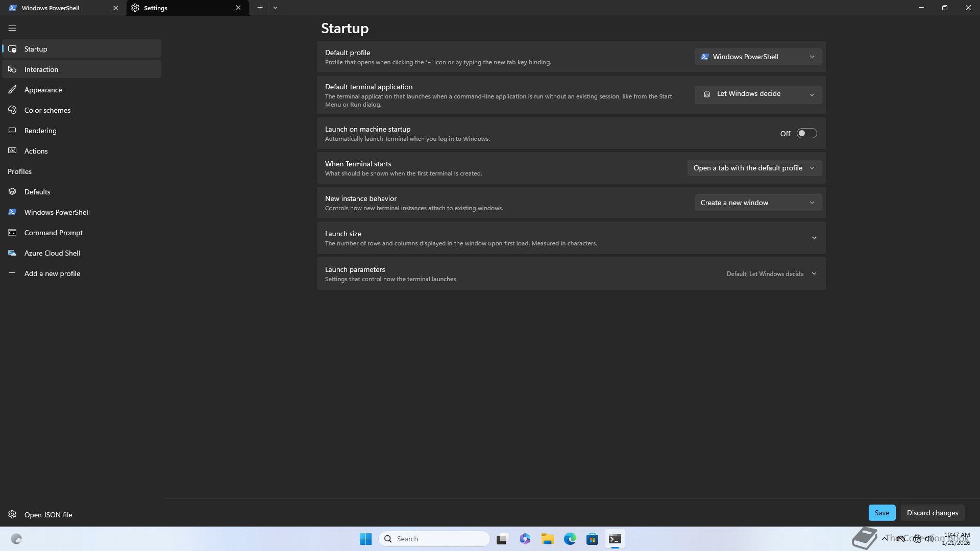The height and width of the screenshot is (551, 980).
Task: Open the Color schemes settings page
Action: 47,110
